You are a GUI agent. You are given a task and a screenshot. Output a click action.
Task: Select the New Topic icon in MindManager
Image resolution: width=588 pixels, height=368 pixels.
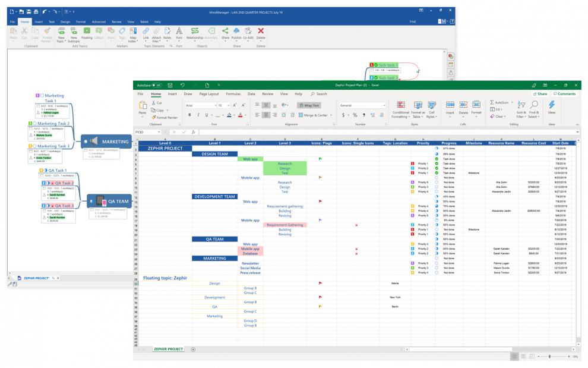point(61,30)
